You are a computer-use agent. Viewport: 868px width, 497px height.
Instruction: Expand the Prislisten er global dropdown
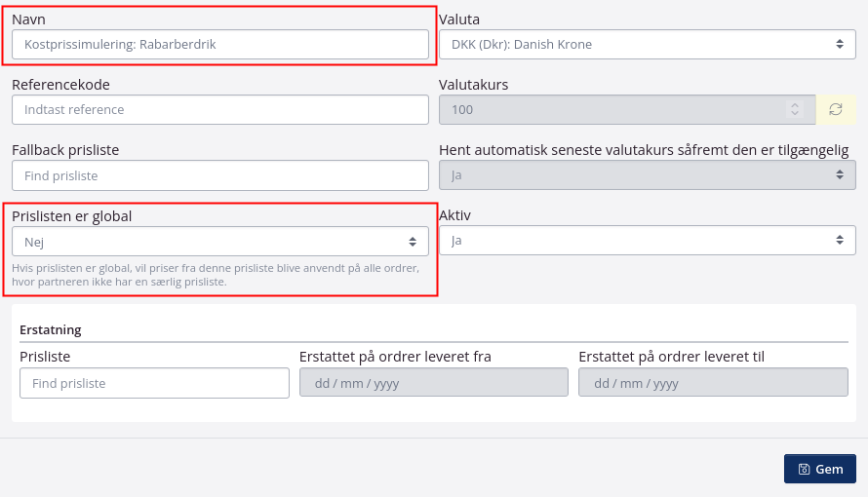[219, 242]
